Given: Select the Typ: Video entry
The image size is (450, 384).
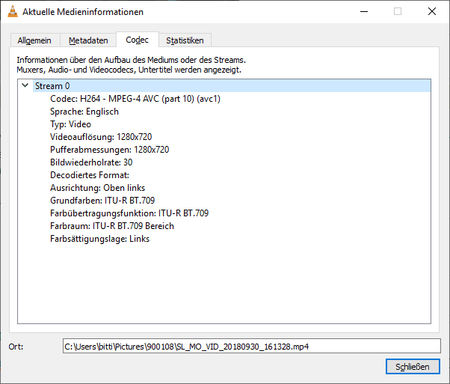Looking at the screenshot, I should (x=70, y=124).
